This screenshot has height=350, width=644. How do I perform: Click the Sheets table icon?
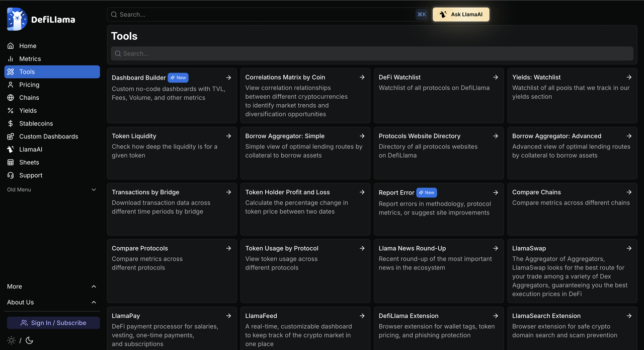point(11,162)
